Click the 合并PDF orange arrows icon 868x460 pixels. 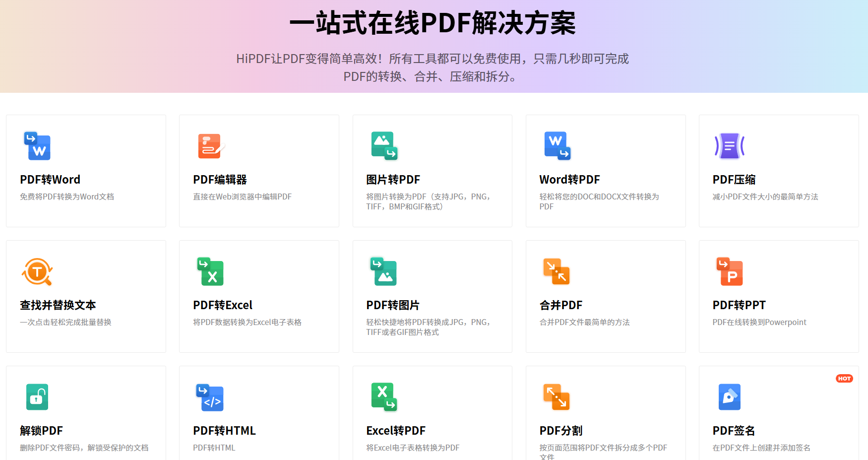557,271
